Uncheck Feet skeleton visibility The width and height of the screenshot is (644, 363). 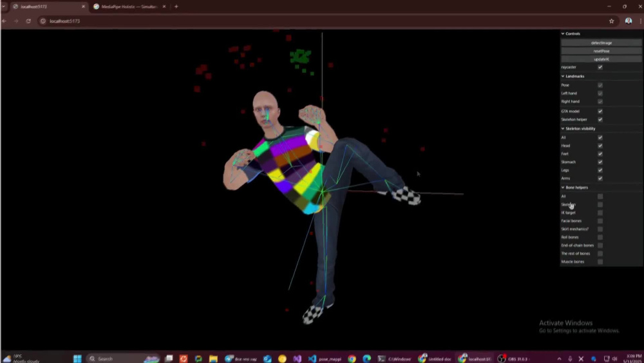pos(600,153)
